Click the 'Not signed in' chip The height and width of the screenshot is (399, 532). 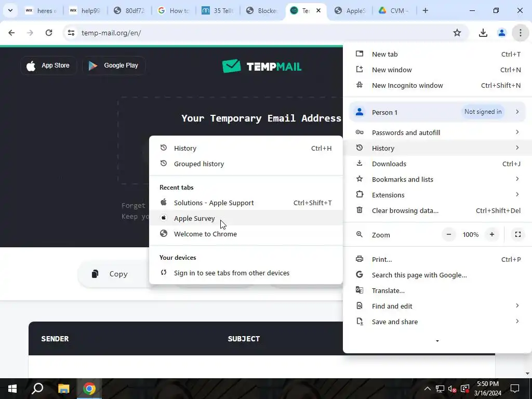pos(483,112)
